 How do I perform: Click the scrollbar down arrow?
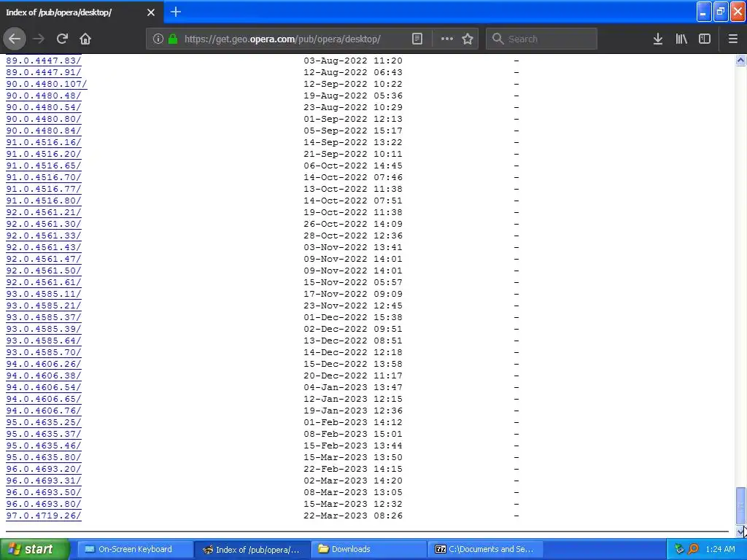point(740,531)
